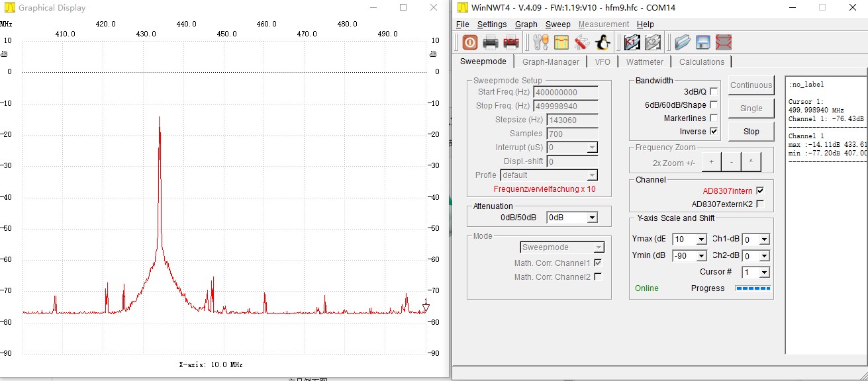Image resolution: width=868 pixels, height=381 pixels.
Task: Click the printer icon in the toolbar
Action: pos(491,42)
